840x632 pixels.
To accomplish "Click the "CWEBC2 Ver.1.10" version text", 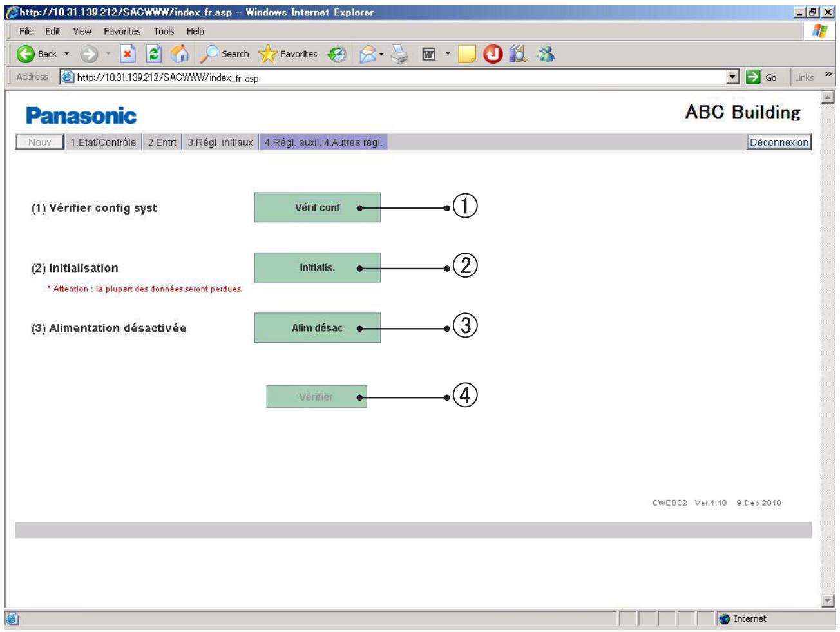I will [689, 503].
